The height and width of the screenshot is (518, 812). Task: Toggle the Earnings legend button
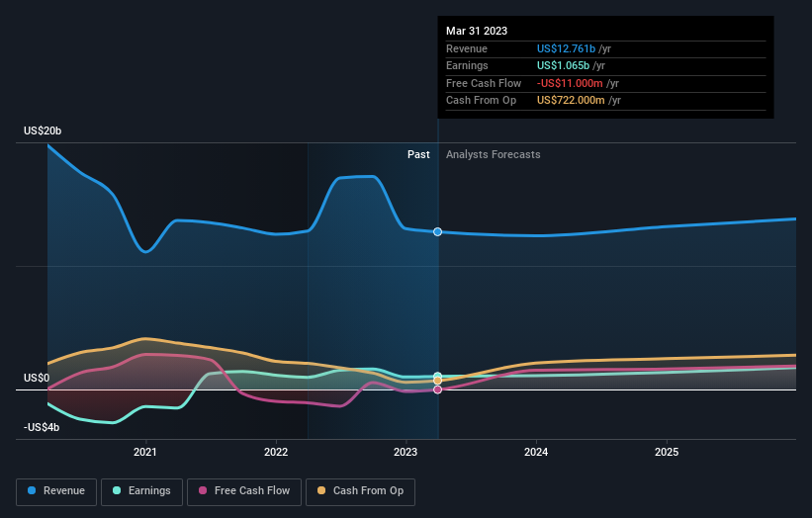tap(141, 491)
